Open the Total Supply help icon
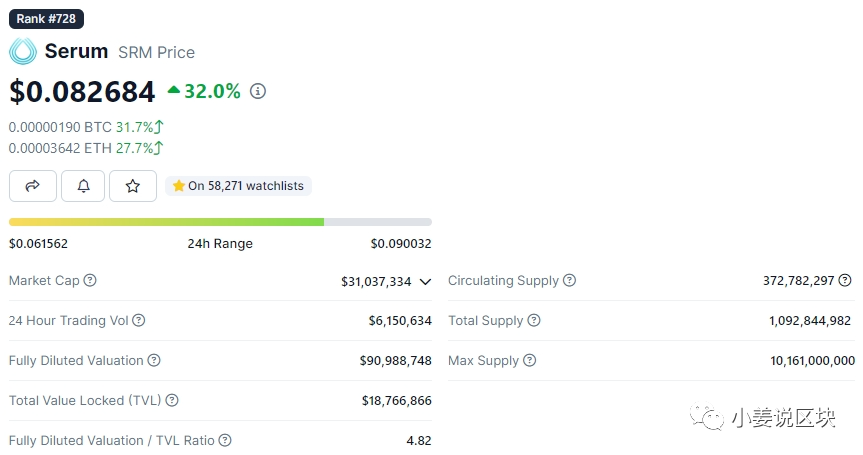 tap(534, 320)
